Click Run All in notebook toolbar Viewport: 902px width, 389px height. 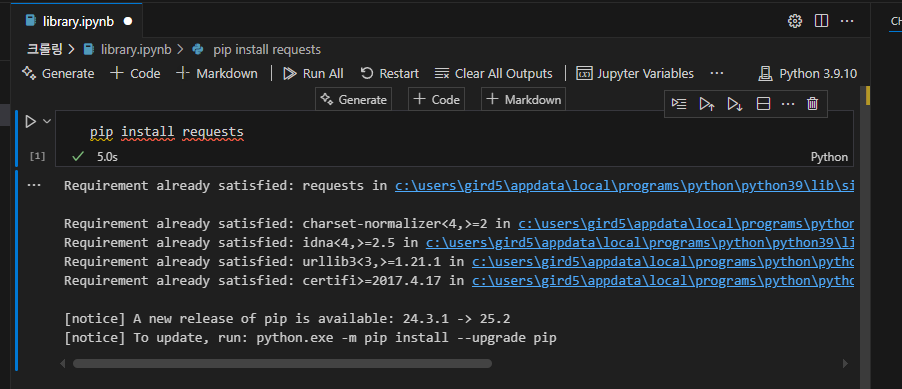pos(314,74)
